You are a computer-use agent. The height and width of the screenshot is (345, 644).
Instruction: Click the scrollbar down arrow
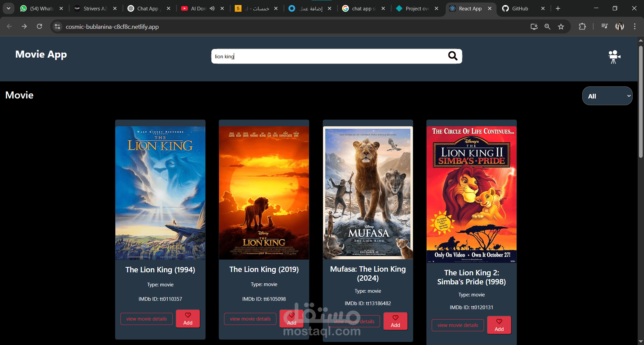[x=641, y=341]
